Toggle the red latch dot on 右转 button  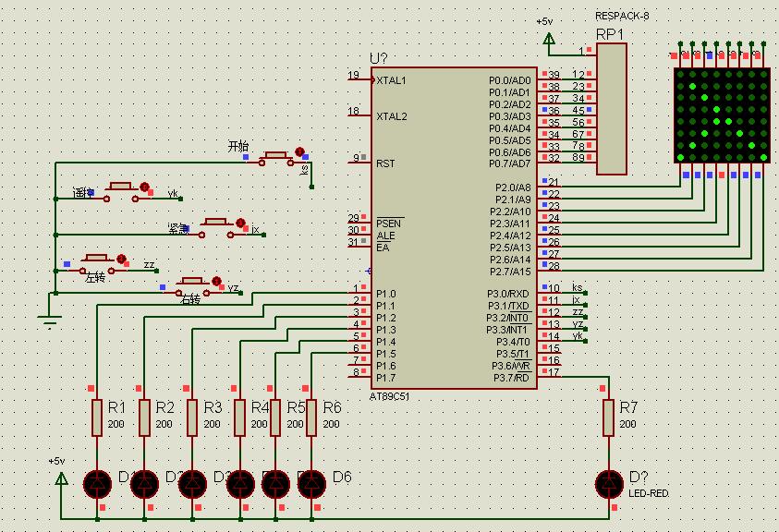[217, 281]
